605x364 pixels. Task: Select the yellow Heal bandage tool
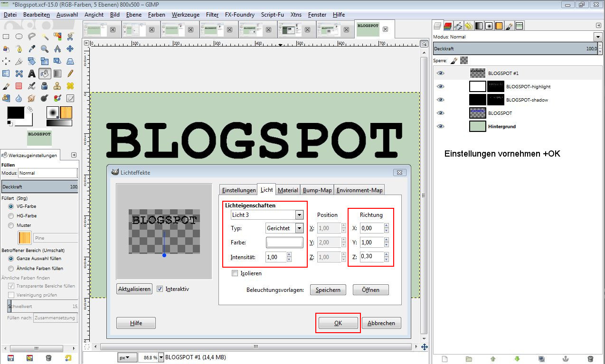[x=70, y=86]
